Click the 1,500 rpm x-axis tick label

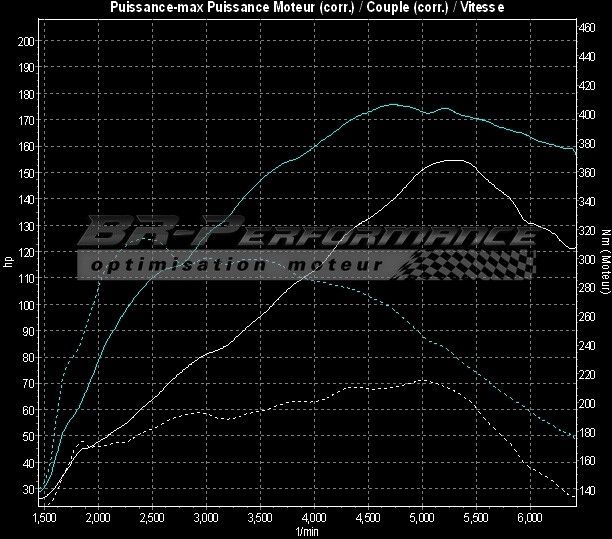point(44,518)
